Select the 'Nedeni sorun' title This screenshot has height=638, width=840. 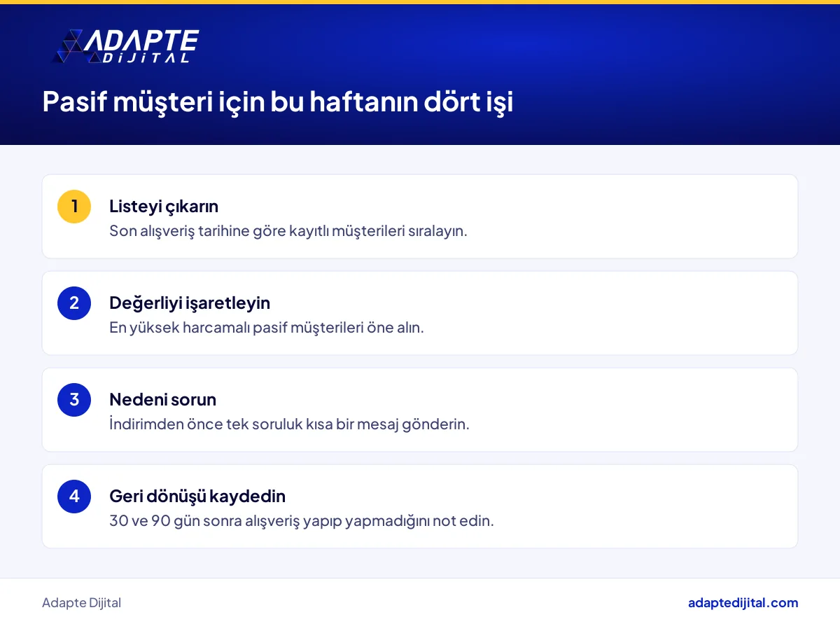point(163,400)
